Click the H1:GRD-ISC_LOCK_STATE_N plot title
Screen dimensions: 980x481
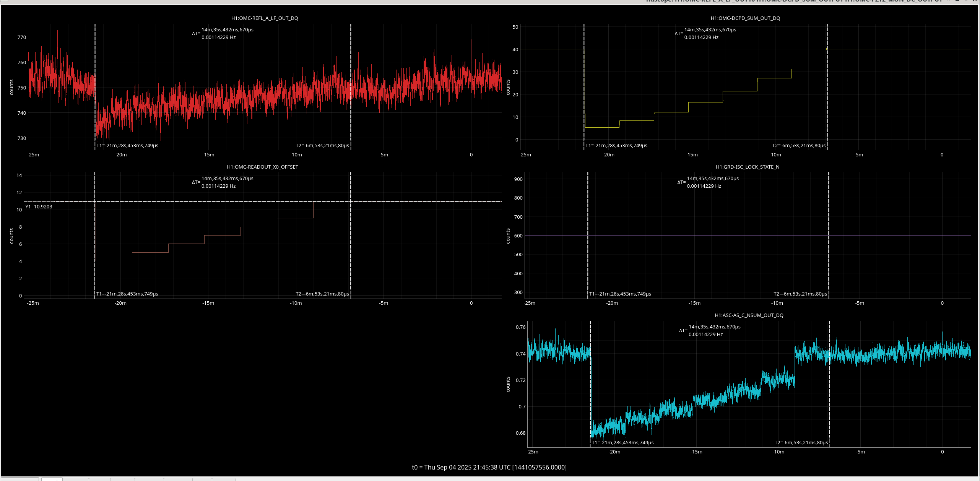coord(747,167)
